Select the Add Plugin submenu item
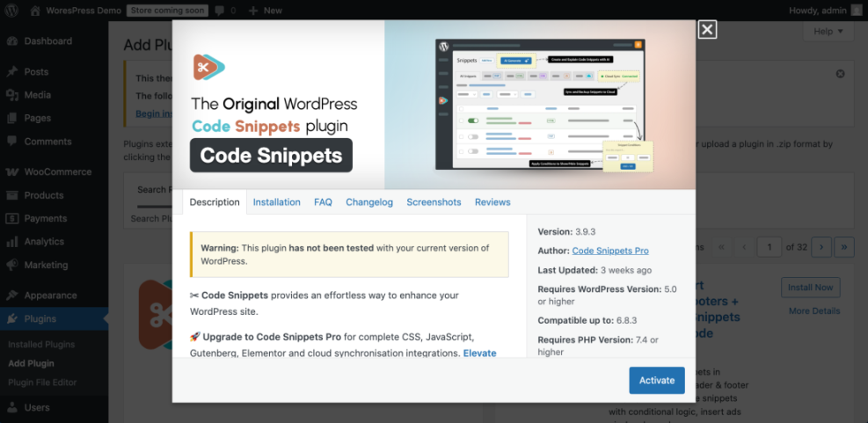 pyautogui.click(x=31, y=364)
